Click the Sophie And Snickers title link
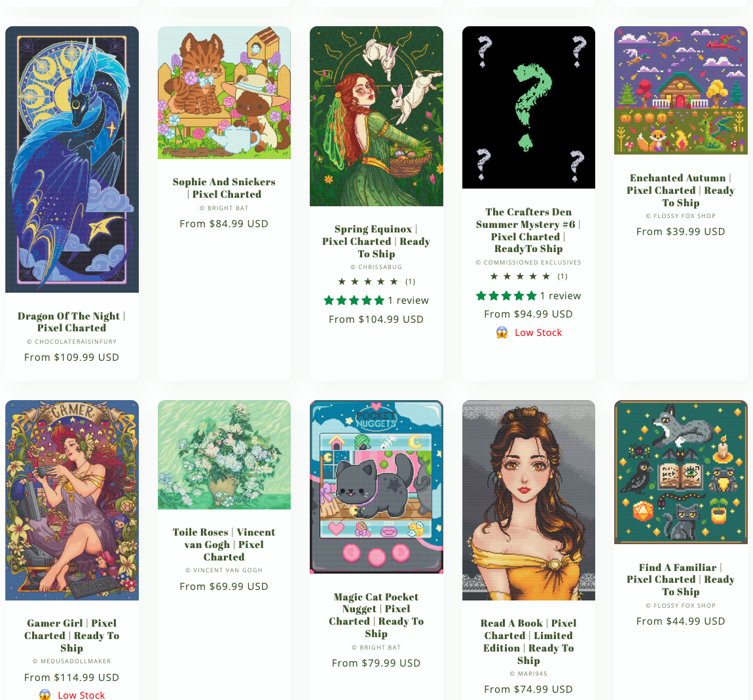The height and width of the screenshot is (700, 753). [225, 188]
